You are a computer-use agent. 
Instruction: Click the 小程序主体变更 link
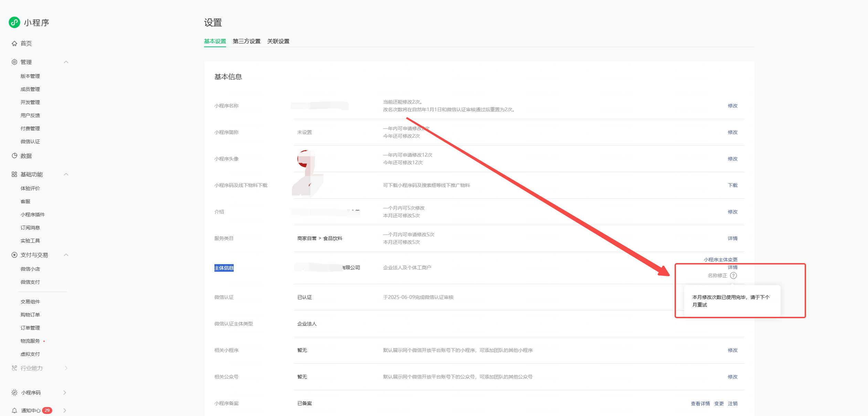[720, 260]
